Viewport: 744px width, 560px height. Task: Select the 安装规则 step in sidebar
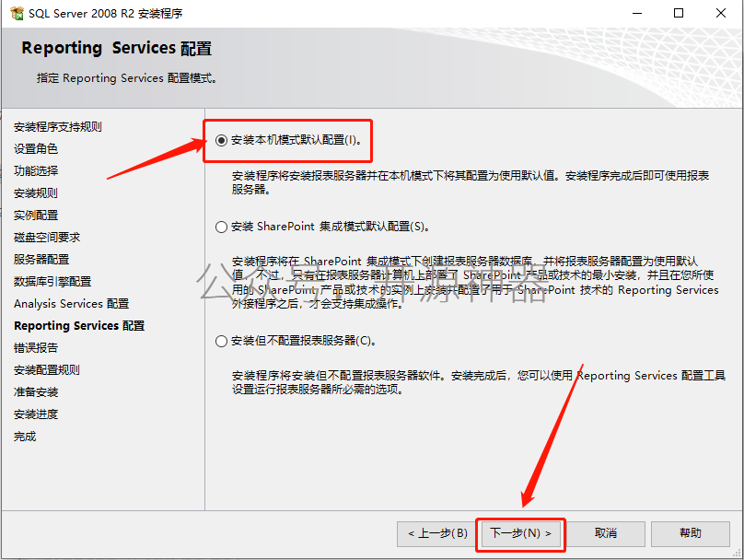tap(36, 193)
